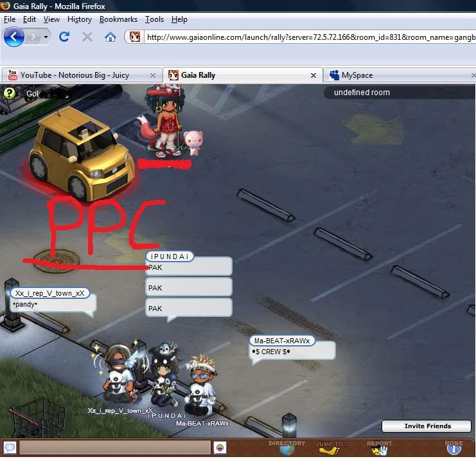Open the Pose icon in bottom bar
This screenshot has height=459, width=476.
(x=454, y=447)
